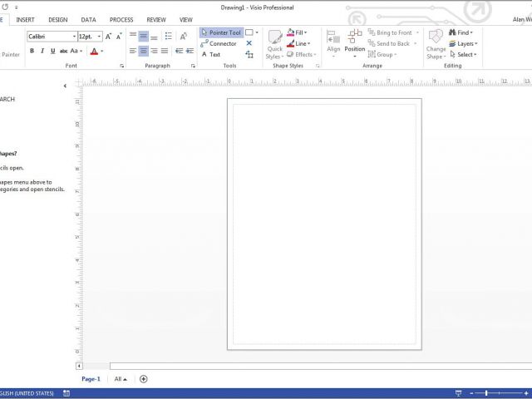532x399 pixels.
Task: Toggle underline formatting
Action: (52, 52)
